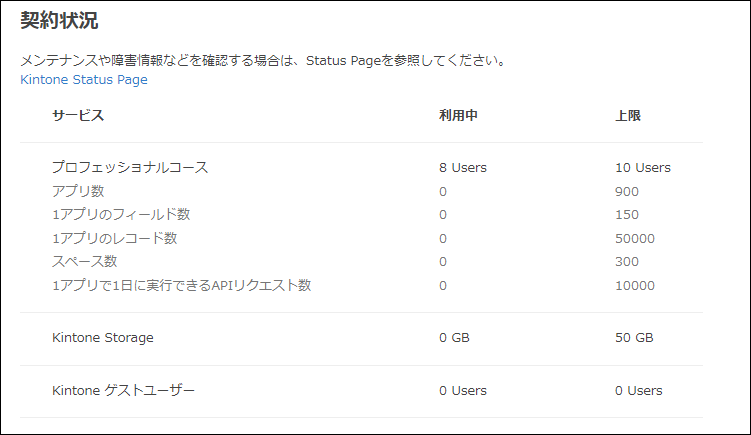
Task: Click the 10 Users limit value
Action: [643, 168]
